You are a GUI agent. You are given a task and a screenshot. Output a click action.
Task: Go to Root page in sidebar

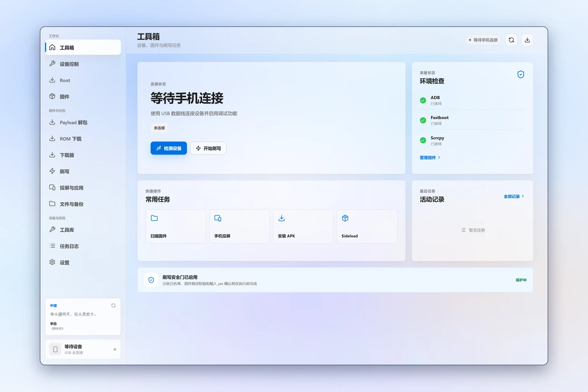[x=83, y=80]
